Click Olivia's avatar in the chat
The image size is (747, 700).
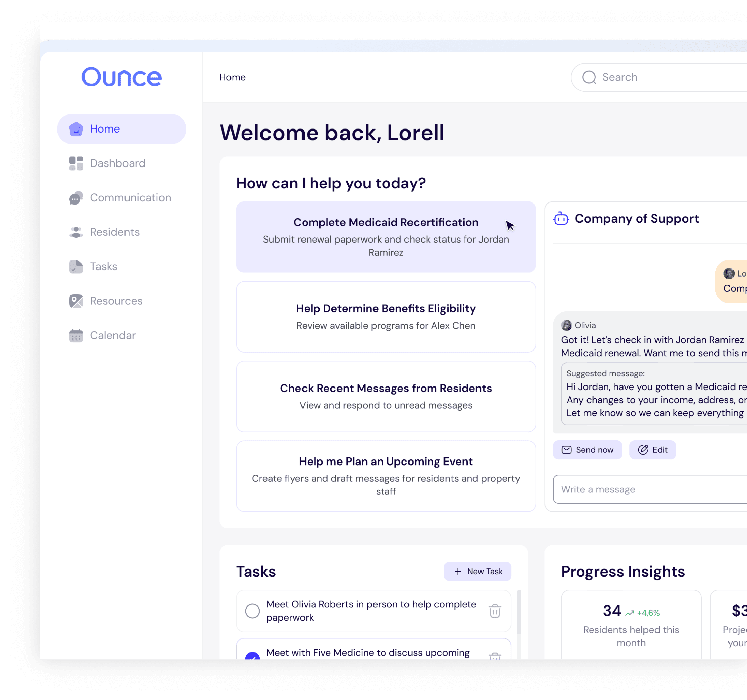tap(566, 325)
